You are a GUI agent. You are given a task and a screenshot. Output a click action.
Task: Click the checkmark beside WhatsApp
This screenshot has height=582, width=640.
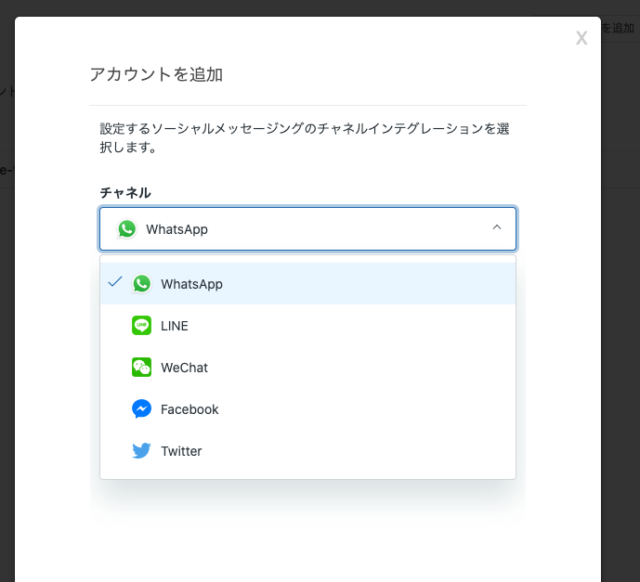point(115,282)
